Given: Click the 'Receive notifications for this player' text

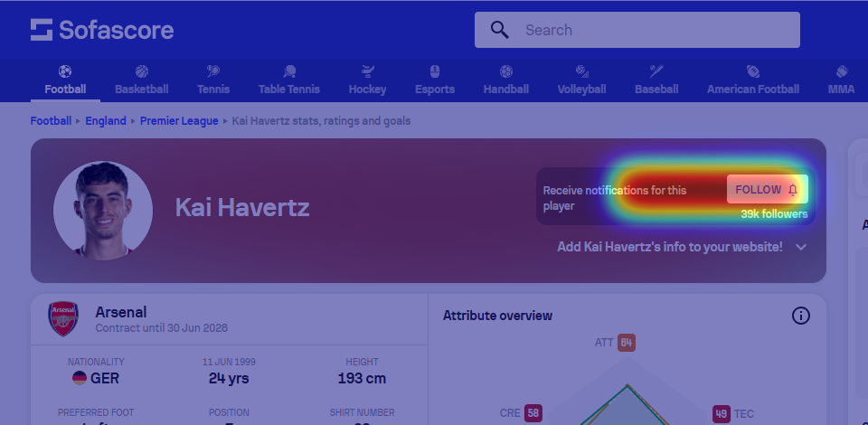Looking at the screenshot, I should (615, 198).
